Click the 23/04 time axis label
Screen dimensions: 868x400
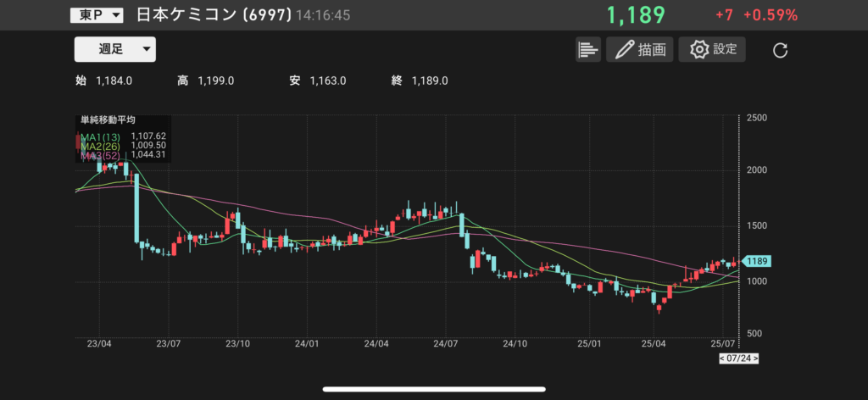click(100, 344)
